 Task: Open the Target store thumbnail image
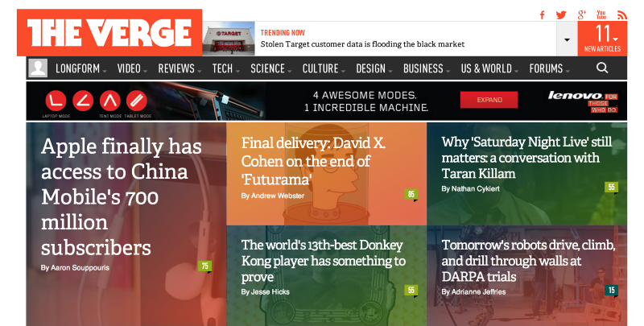(x=229, y=39)
